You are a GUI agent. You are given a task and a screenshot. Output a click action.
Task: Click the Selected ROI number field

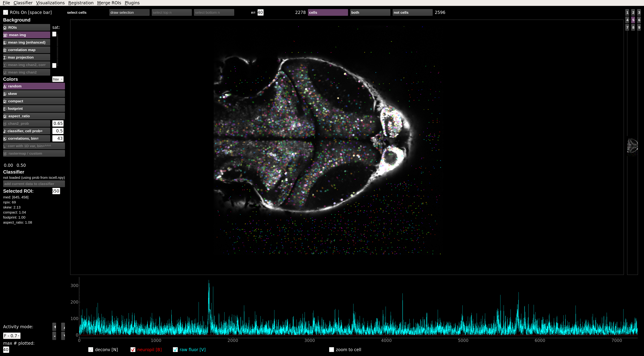pyautogui.click(x=56, y=191)
